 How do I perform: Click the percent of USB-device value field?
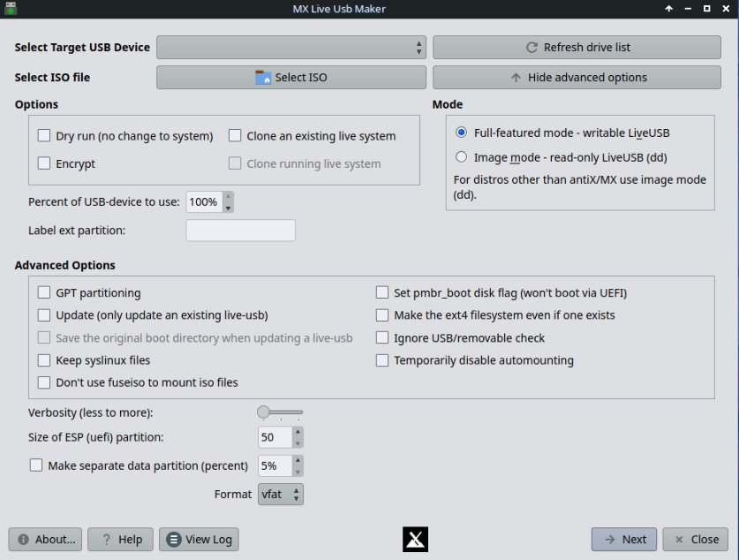coord(204,201)
